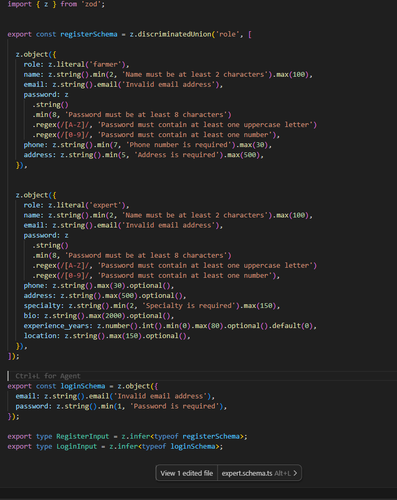Click the 'zod' import string

tap(92, 4)
